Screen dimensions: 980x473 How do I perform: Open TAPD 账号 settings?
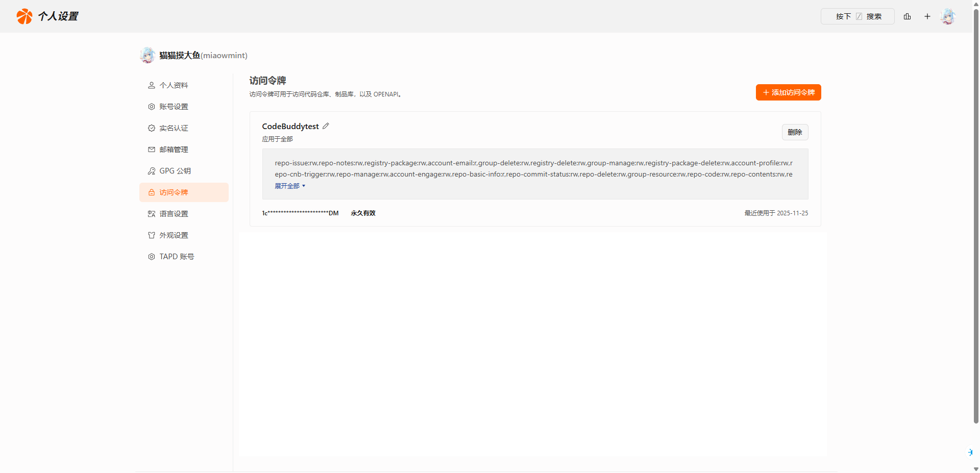pos(176,257)
